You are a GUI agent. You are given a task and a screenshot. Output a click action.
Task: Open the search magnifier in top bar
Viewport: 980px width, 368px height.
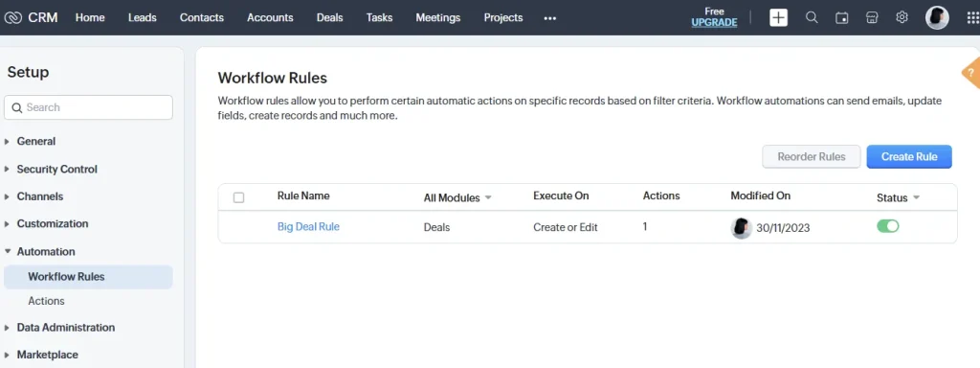pos(812,17)
